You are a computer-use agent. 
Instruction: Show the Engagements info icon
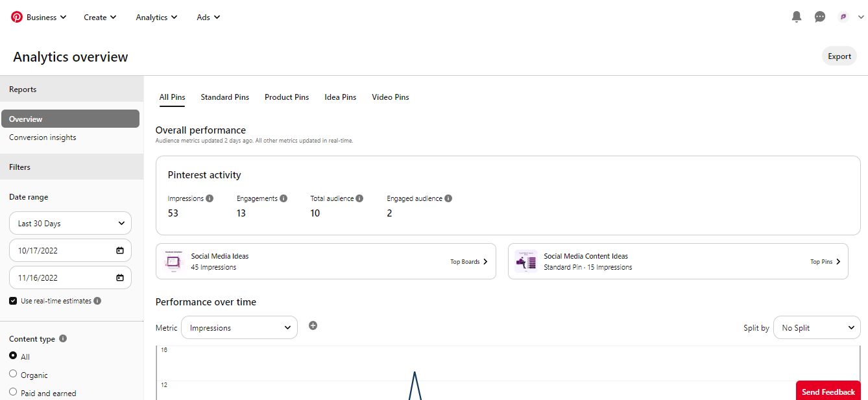pos(283,198)
